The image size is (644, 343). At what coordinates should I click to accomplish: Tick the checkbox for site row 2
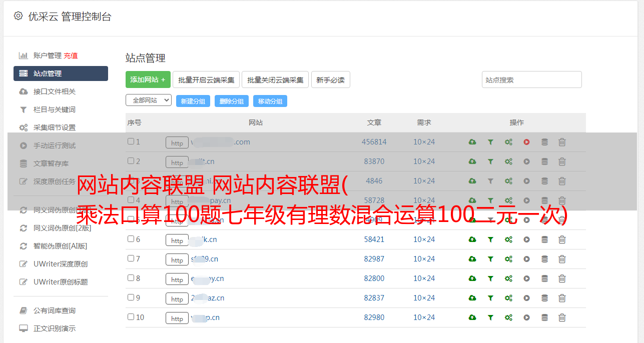pyautogui.click(x=131, y=161)
